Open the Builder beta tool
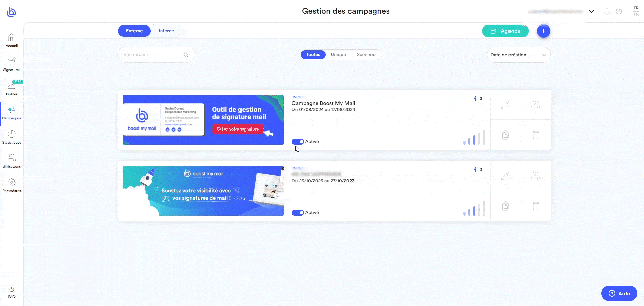This screenshot has height=306, width=644. pos(12,88)
